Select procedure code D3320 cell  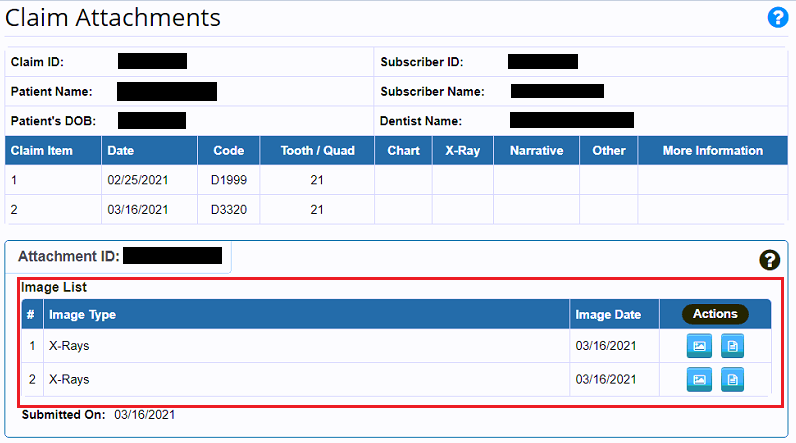click(228, 210)
